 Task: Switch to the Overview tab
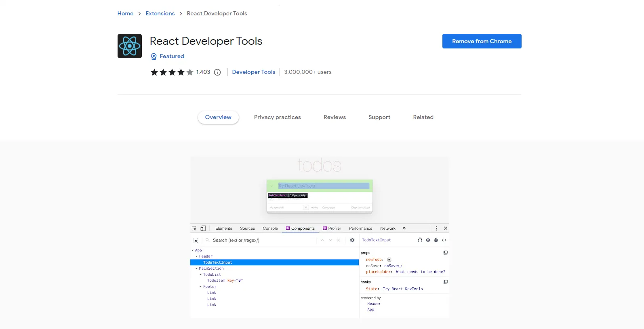pos(218,117)
